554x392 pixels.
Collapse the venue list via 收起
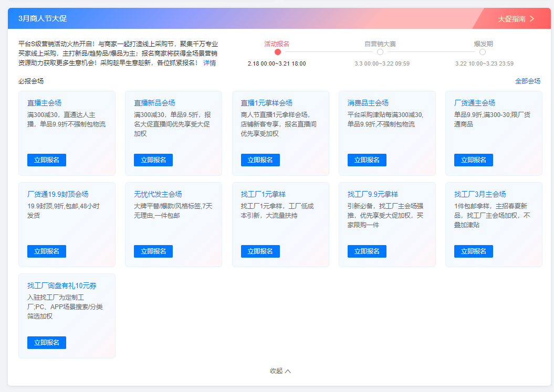(277, 370)
